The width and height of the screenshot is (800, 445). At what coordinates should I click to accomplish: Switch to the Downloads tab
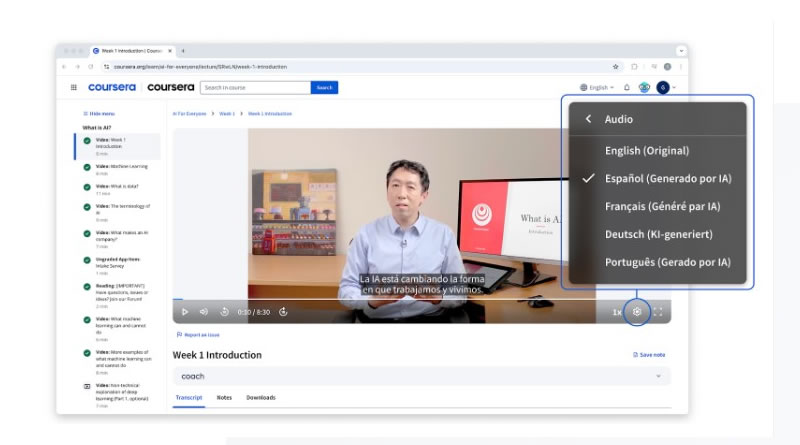[261, 398]
